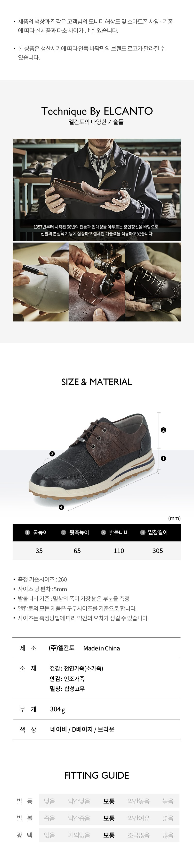Click the Technique By ELCANTO heading
The width and height of the screenshot is (194, 868).
(x=97, y=111)
